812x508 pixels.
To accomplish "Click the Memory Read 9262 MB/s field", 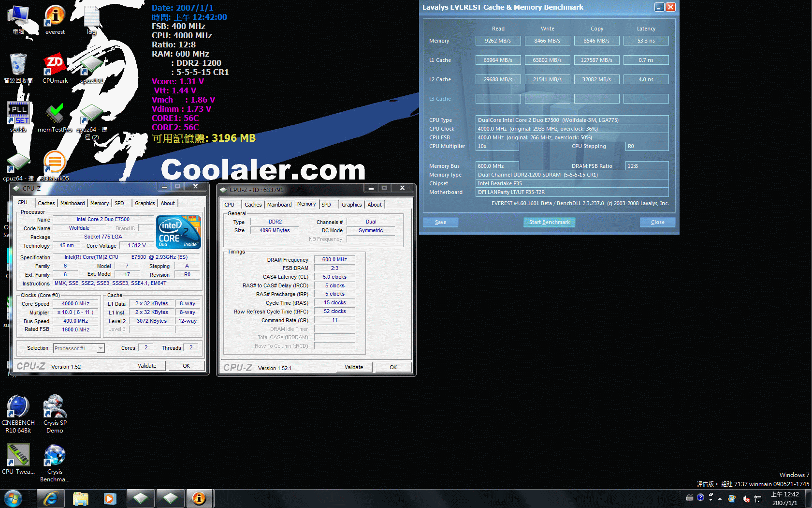I will (498, 41).
